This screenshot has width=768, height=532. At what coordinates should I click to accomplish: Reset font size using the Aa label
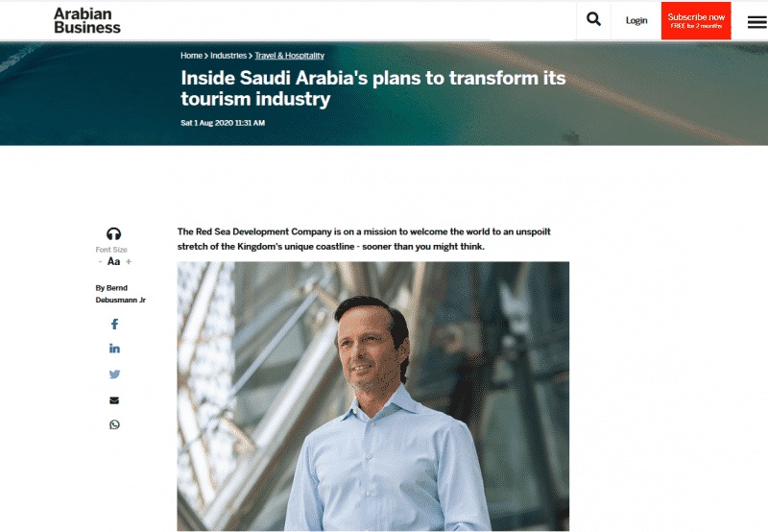click(113, 261)
